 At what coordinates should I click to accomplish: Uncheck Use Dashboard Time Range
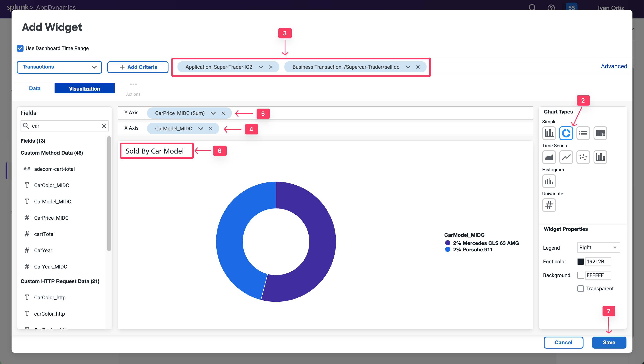pyautogui.click(x=20, y=48)
